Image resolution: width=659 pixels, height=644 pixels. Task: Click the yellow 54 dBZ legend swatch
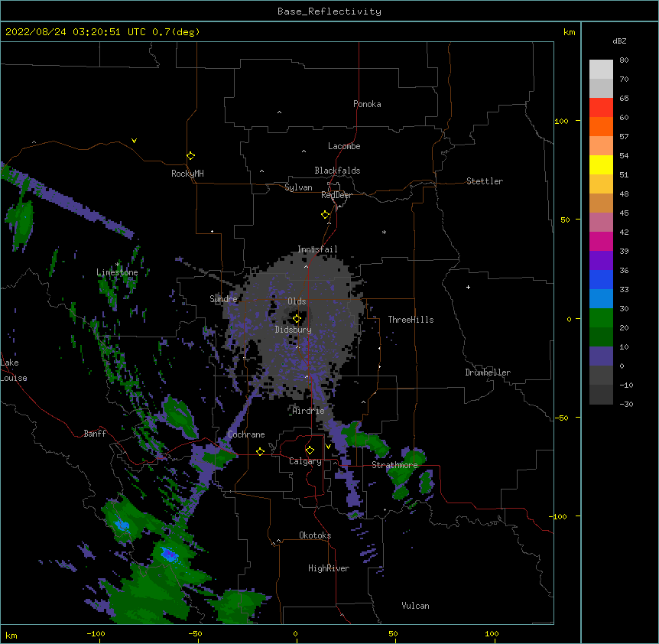(x=601, y=164)
